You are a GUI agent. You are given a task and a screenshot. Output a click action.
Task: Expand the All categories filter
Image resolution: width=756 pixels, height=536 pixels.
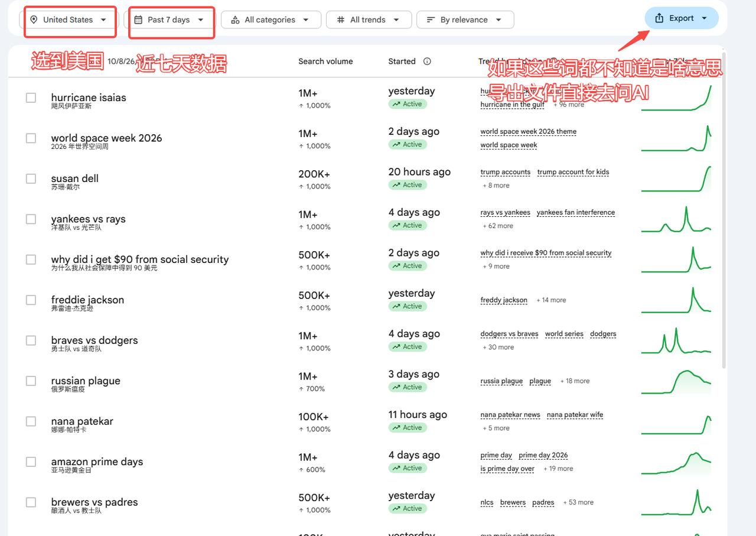pyautogui.click(x=271, y=20)
